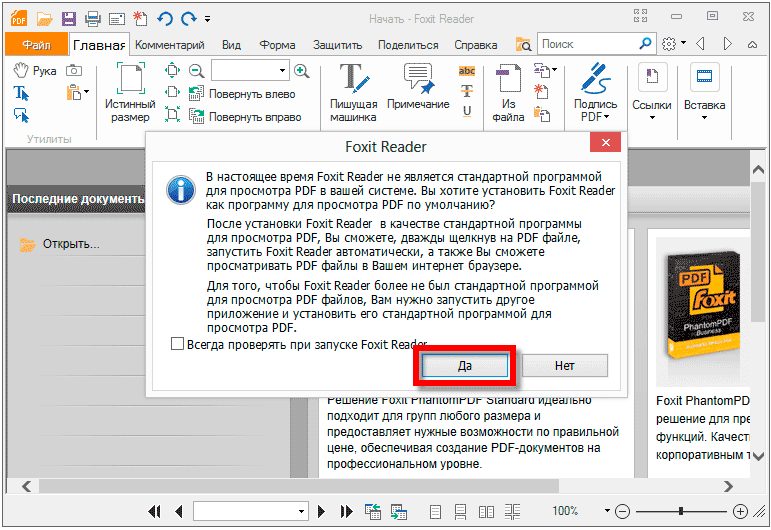Click Повернуть влево
Image resolution: width=771 pixels, height=530 pixels.
tap(242, 93)
